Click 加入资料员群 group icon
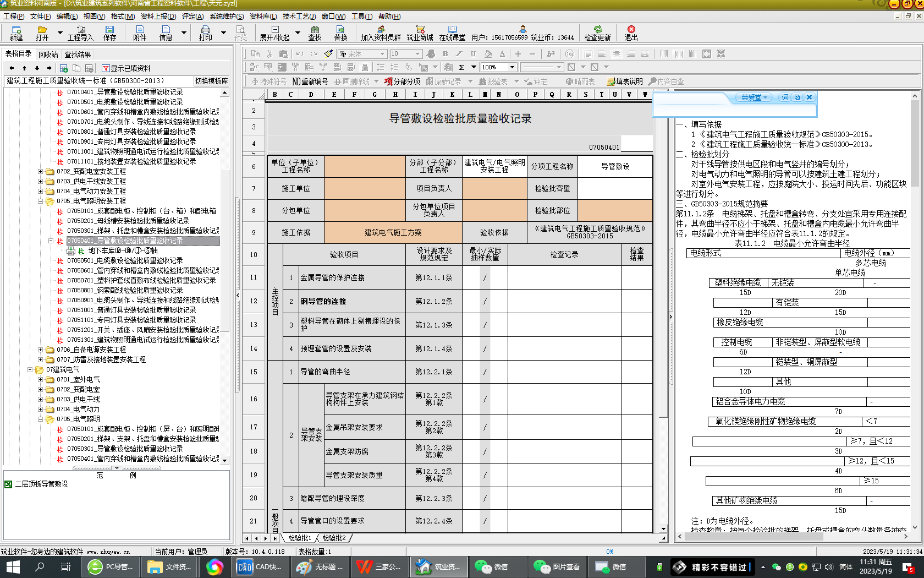The width and height of the screenshot is (924, 578). tap(381, 33)
